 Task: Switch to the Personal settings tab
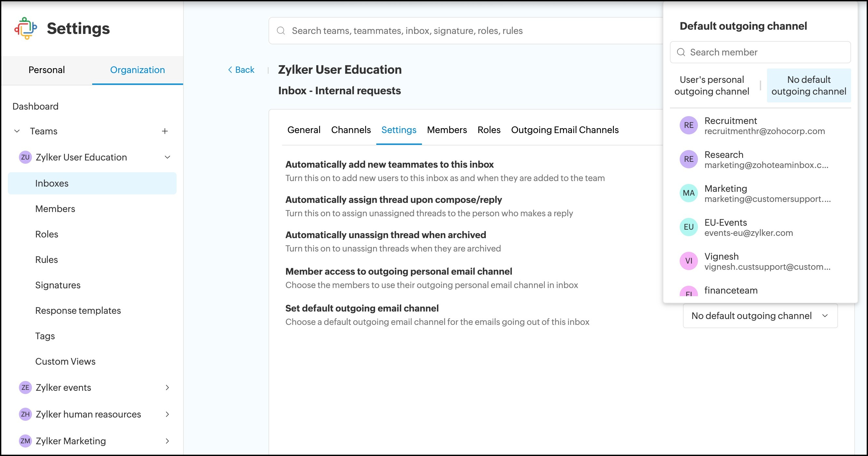click(47, 70)
